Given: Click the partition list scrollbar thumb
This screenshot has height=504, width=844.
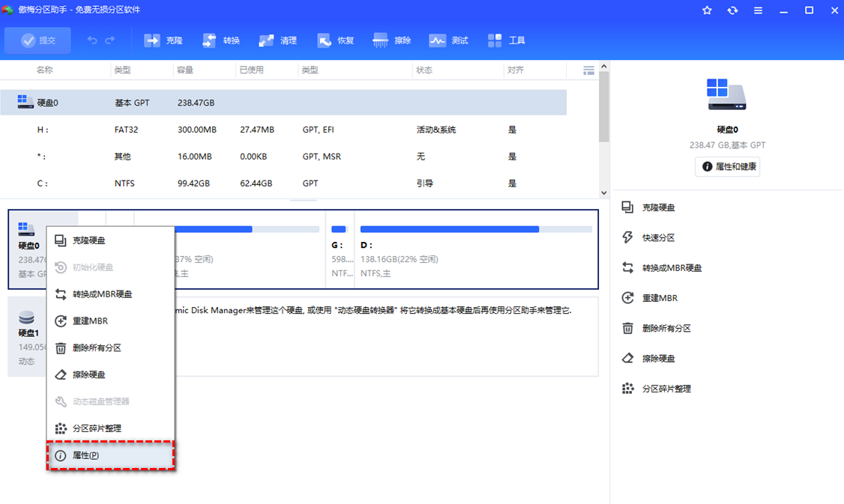Looking at the screenshot, I should (x=604, y=106).
